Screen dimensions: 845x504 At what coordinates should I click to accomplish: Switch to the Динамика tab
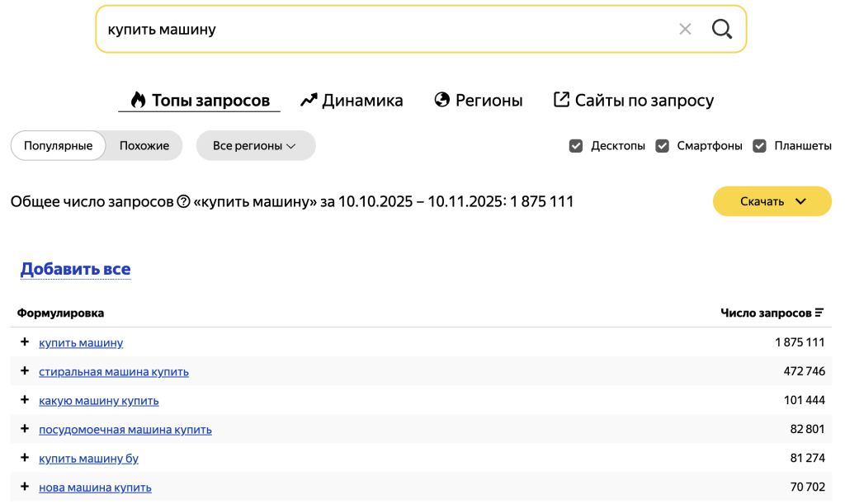[361, 99]
